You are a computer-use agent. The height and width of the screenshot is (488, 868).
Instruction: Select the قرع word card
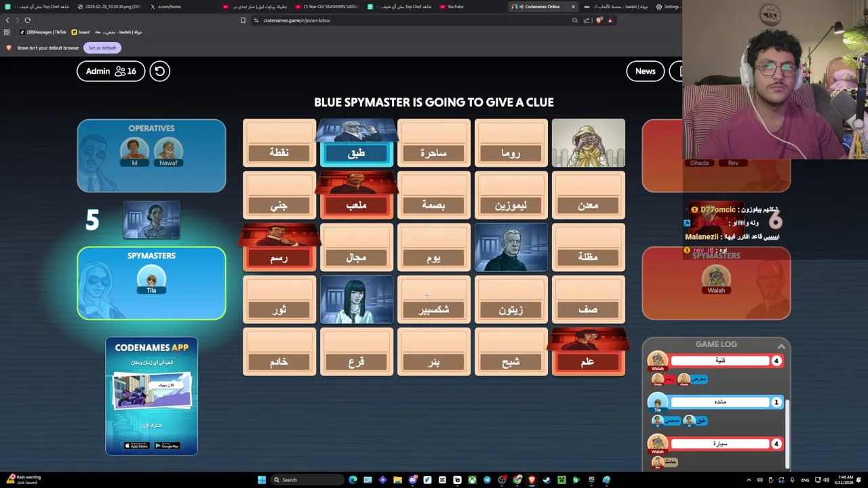(357, 352)
